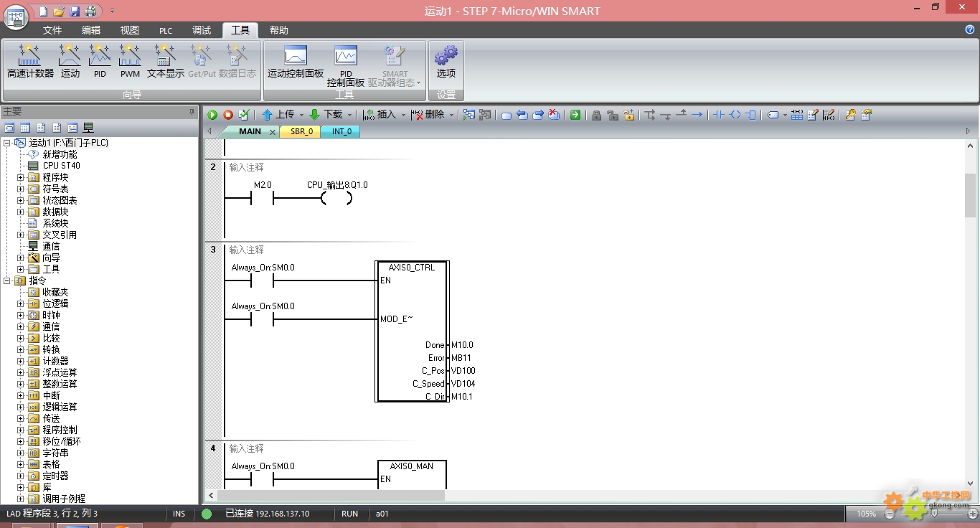
Task: Open the addressing display dropdown arrow
Action: (785, 115)
